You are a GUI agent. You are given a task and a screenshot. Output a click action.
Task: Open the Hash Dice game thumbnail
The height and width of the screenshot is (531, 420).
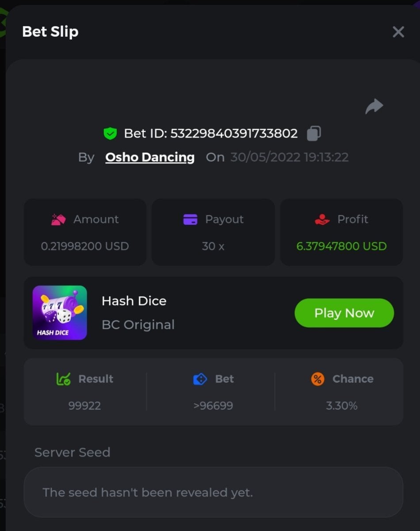(60, 313)
